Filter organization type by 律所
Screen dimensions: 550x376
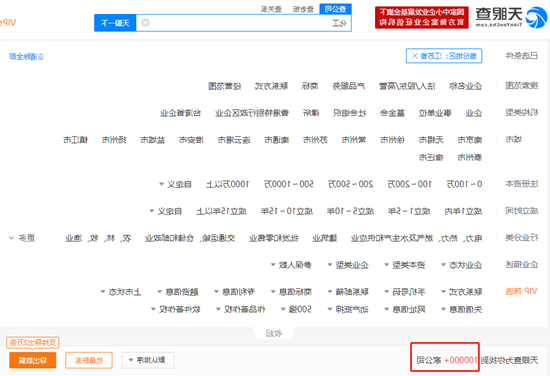pos(311,113)
